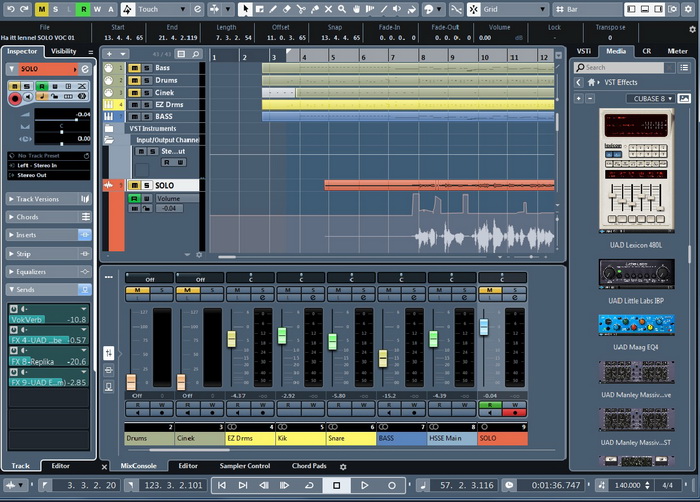This screenshot has height=502, width=700.
Task: Select the Split scissors tool
Action: (x=301, y=9)
